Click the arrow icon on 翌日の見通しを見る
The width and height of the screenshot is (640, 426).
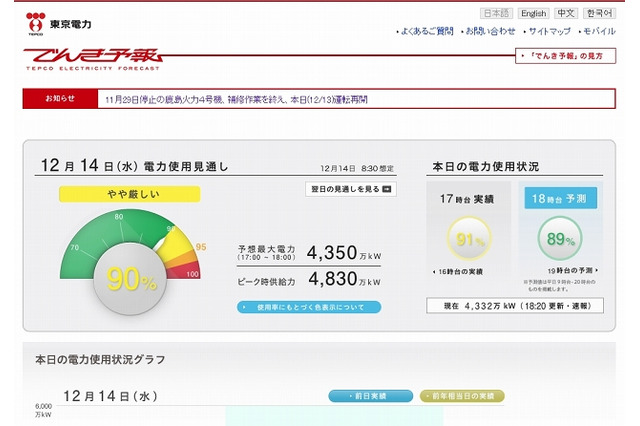[x=387, y=189]
